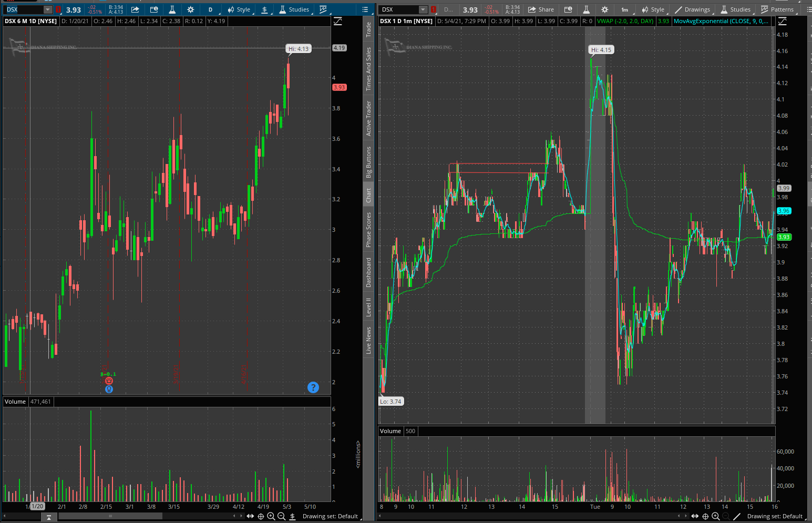
Task: Click the share arrow icon in left chart toolbar
Action: coord(135,9)
